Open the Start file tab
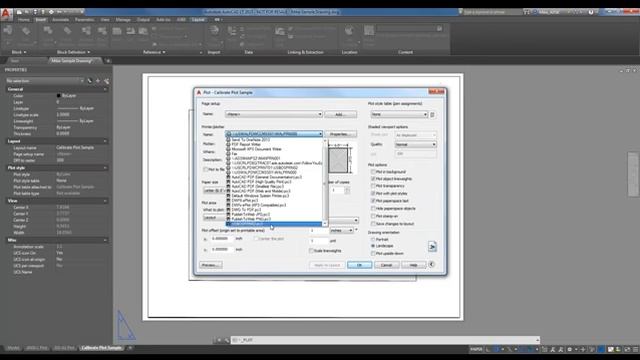Viewport: 640px width, 360px height. (15, 61)
